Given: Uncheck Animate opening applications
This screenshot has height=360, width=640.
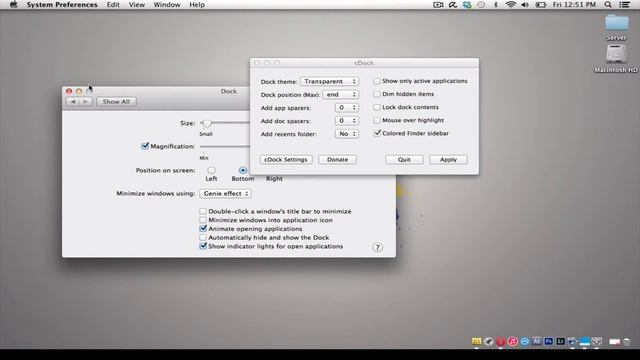Looking at the screenshot, I should pyautogui.click(x=203, y=229).
